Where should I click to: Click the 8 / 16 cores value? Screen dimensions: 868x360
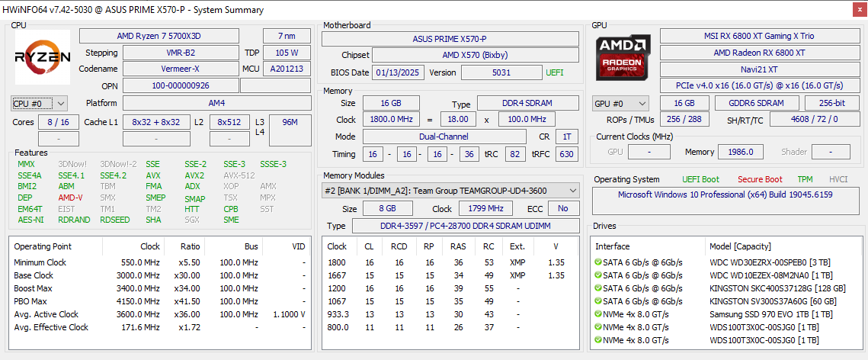pos(58,122)
